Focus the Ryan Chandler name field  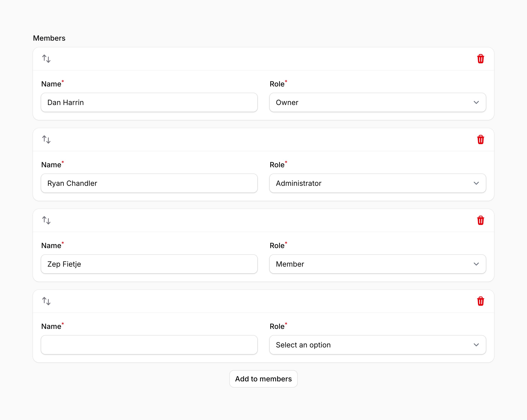pyautogui.click(x=149, y=183)
